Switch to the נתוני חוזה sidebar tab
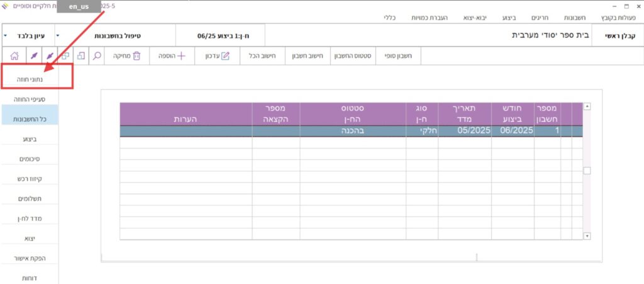644x284 pixels. point(30,80)
